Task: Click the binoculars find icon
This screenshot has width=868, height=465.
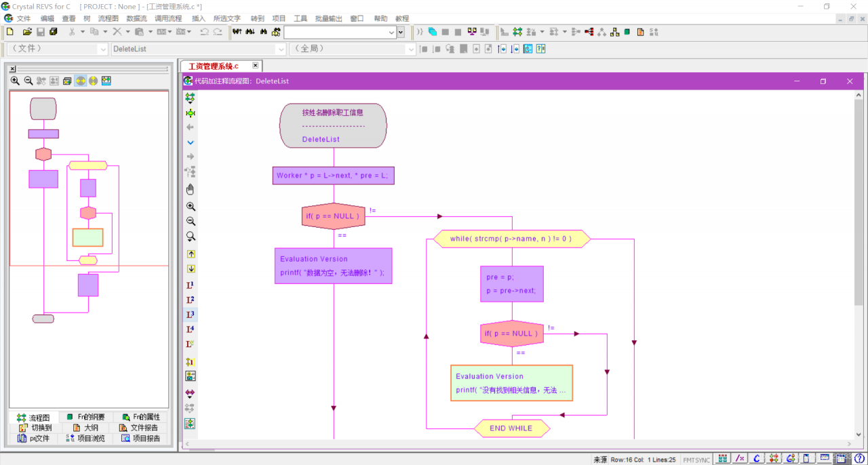Action: pos(263,32)
